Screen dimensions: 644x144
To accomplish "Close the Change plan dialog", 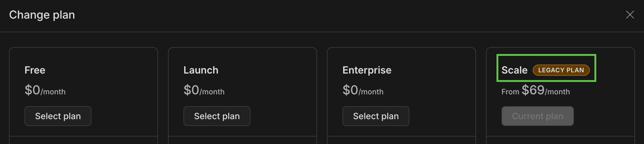I will [630, 15].
